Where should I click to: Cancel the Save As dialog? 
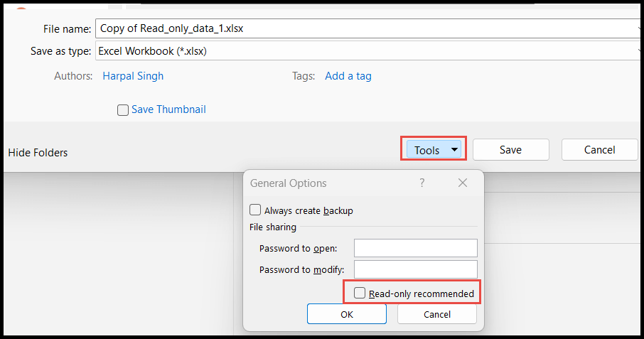click(599, 150)
